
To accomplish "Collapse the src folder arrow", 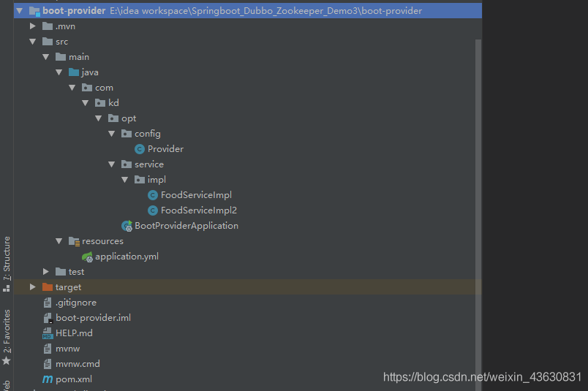I will (x=33, y=42).
